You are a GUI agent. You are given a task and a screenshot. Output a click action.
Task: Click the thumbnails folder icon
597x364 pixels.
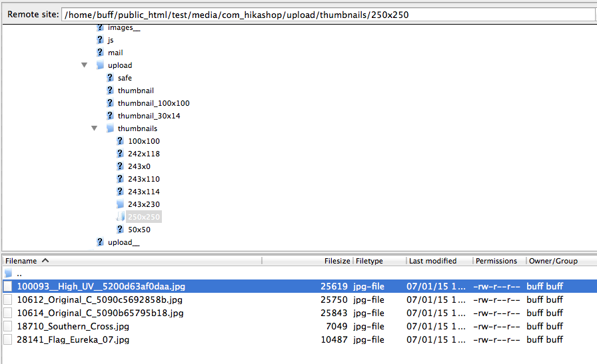110,128
